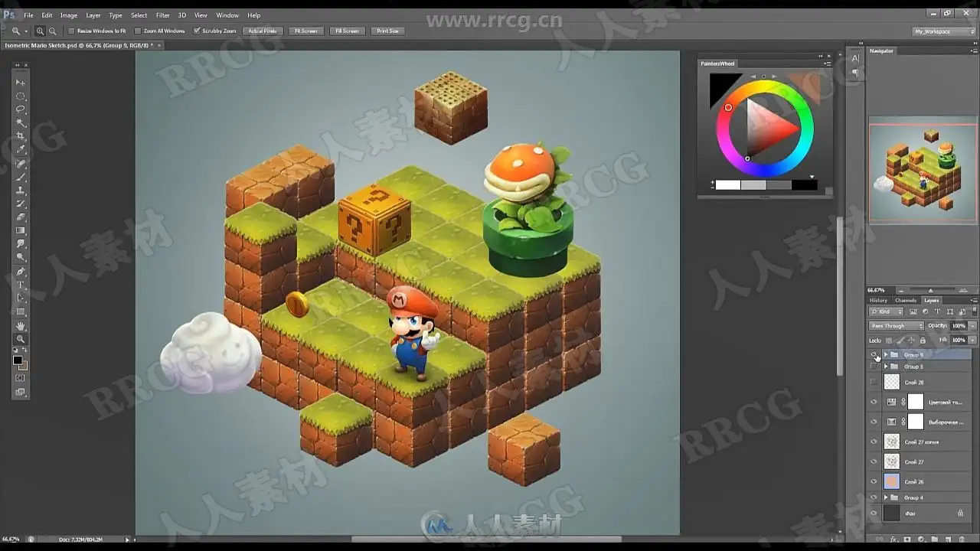Expand the Group 4 folder

coord(886,497)
